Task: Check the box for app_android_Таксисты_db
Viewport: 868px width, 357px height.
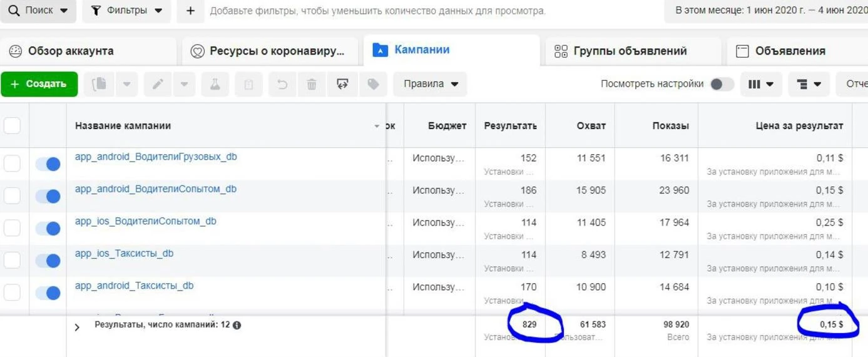Action: [12, 292]
